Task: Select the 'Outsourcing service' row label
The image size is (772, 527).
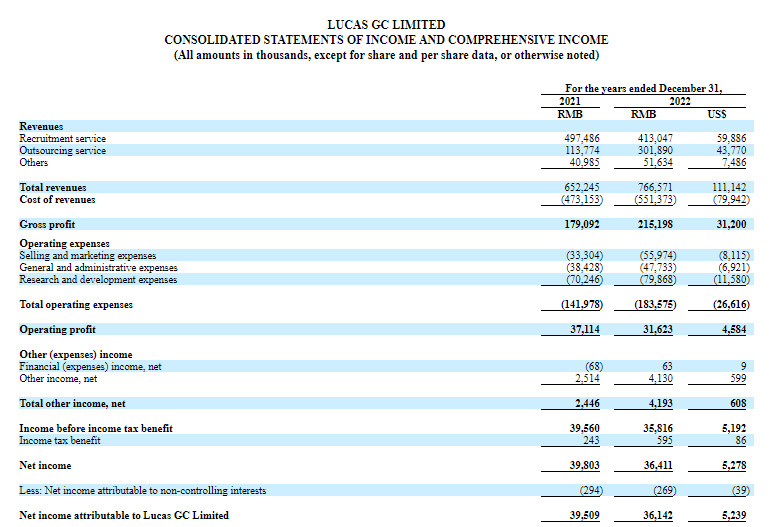Action: tap(63, 151)
